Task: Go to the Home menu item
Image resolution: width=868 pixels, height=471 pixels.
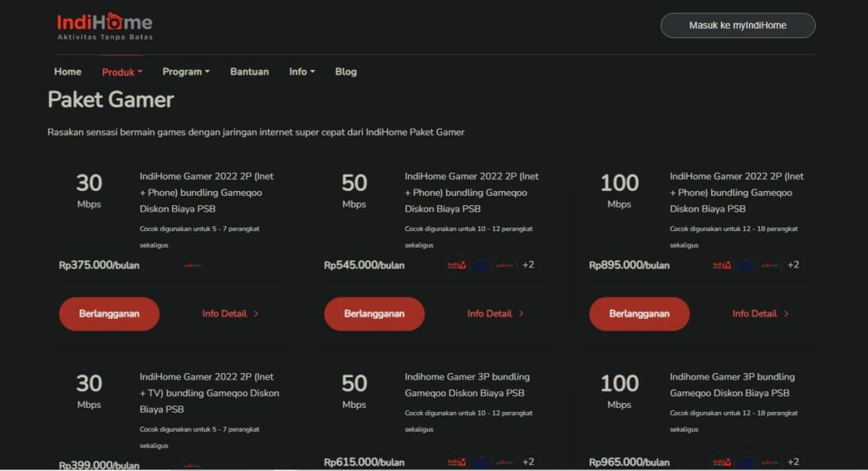Action: click(68, 72)
